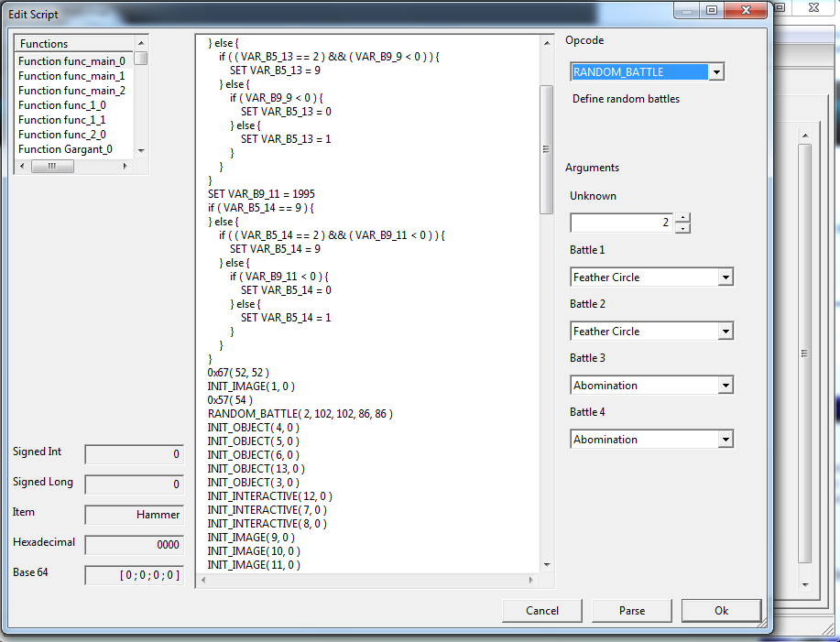Click the Hexadecimal field showing 0000

coord(135,545)
